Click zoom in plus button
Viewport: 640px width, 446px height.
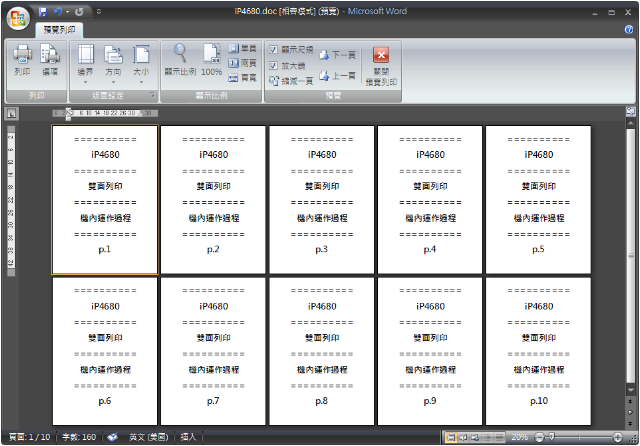pyautogui.click(x=618, y=438)
